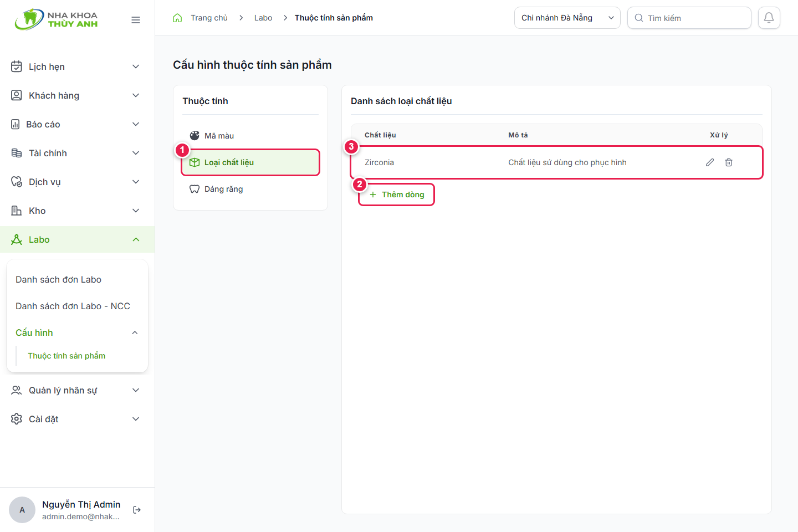Click the log out icon beside Nguyễn Thị Admin
The image size is (798, 532).
coord(137,510)
